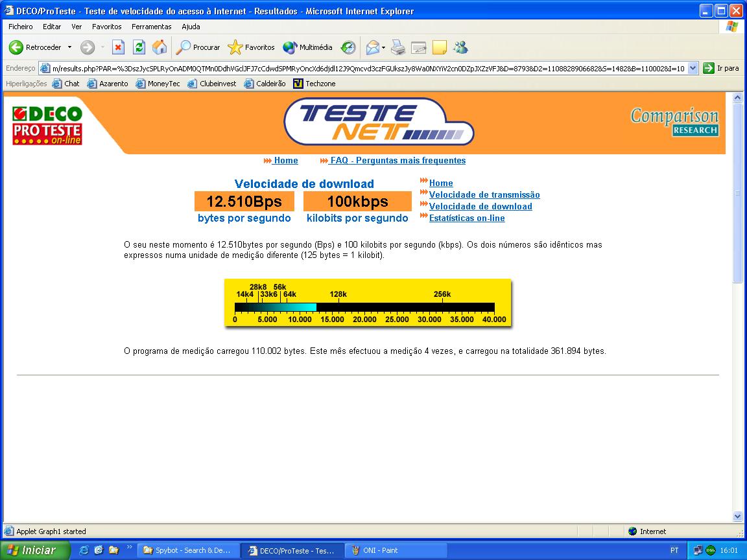This screenshot has height=560, width=747.
Task: Click the page scrollbar down arrow
Action: 737,516
